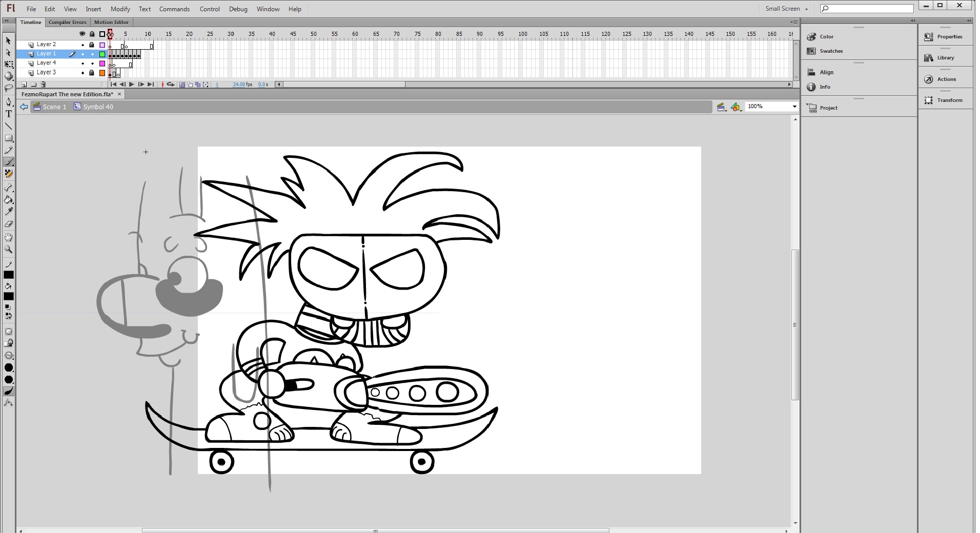This screenshot has width=980, height=533.
Task: Delete layer using trash icon
Action: (x=43, y=85)
